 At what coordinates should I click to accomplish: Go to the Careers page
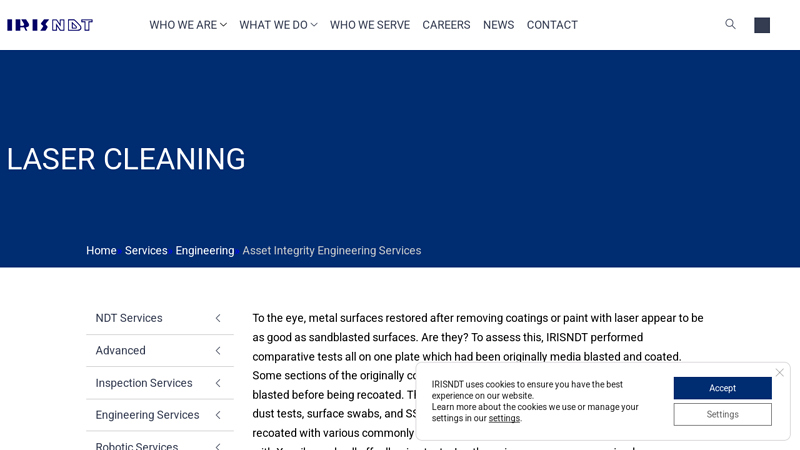click(446, 25)
